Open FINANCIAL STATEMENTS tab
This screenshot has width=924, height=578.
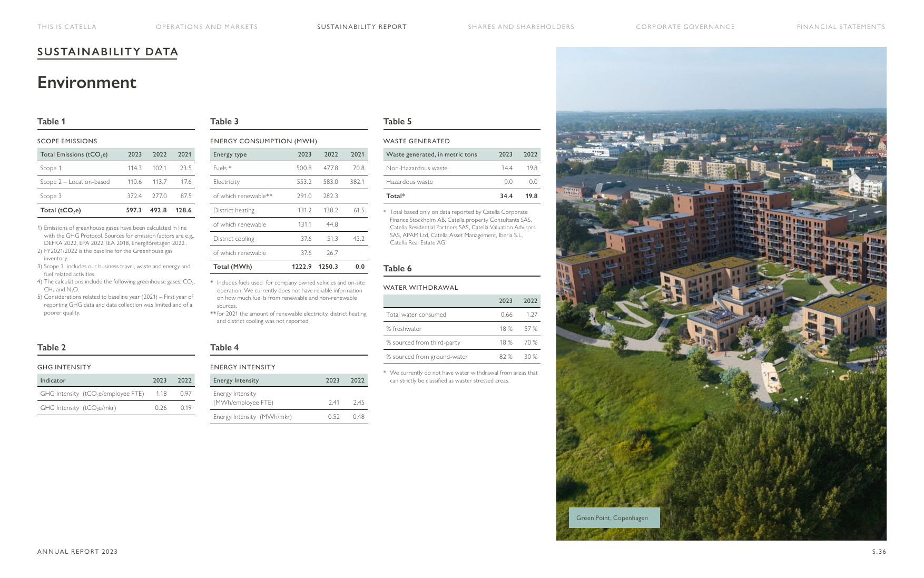[x=841, y=27]
